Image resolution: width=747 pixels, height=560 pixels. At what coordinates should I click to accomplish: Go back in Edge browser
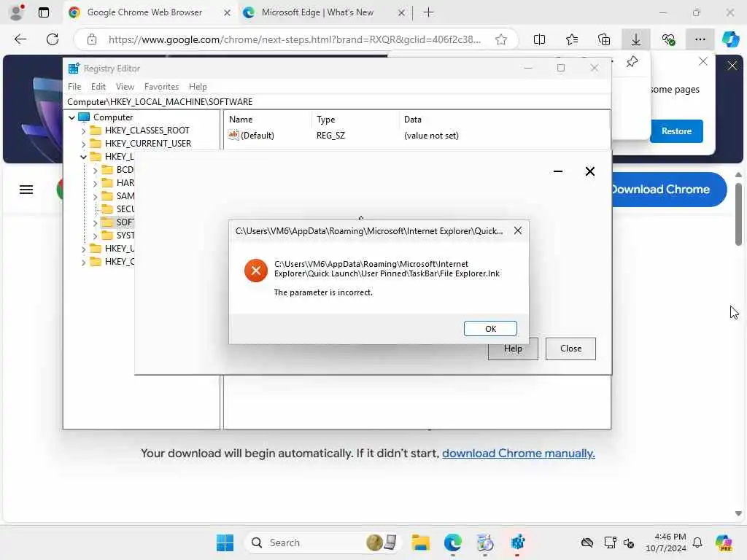click(20, 39)
